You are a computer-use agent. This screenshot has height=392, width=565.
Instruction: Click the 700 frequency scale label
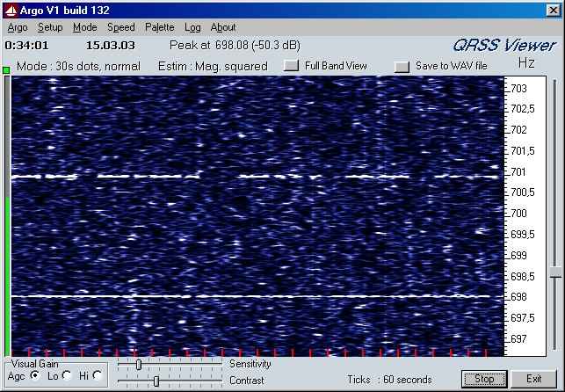pos(519,214)
